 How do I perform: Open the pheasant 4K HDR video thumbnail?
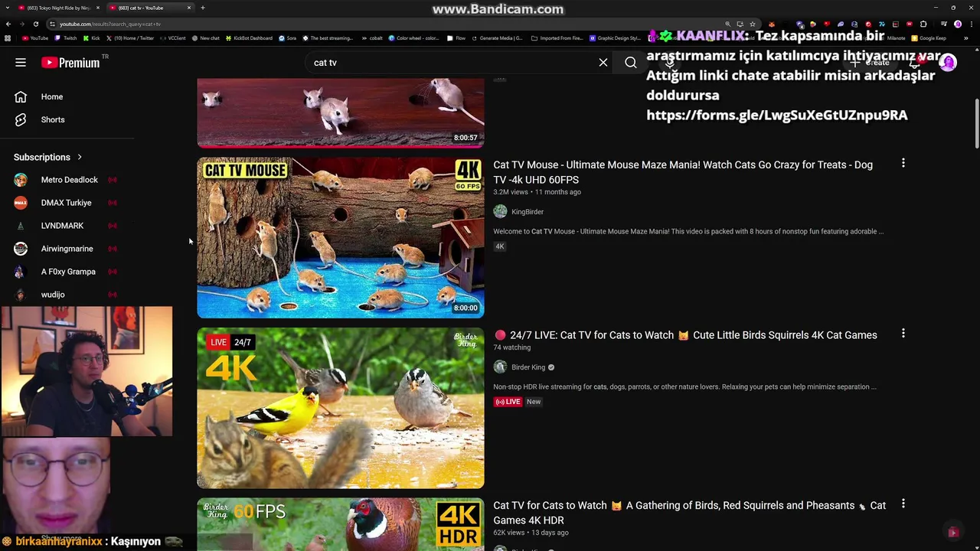[x=341, y=525]
